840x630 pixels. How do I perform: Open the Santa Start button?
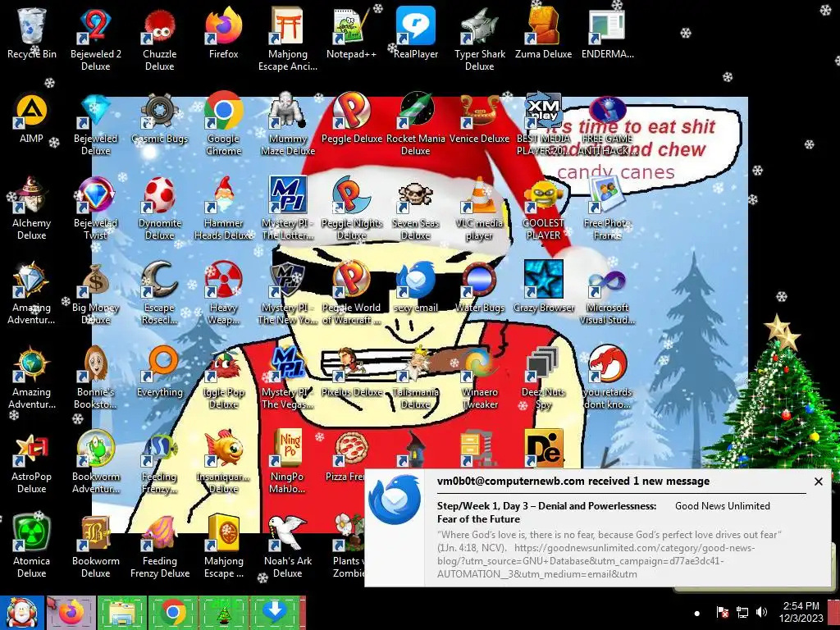(22, 613)
